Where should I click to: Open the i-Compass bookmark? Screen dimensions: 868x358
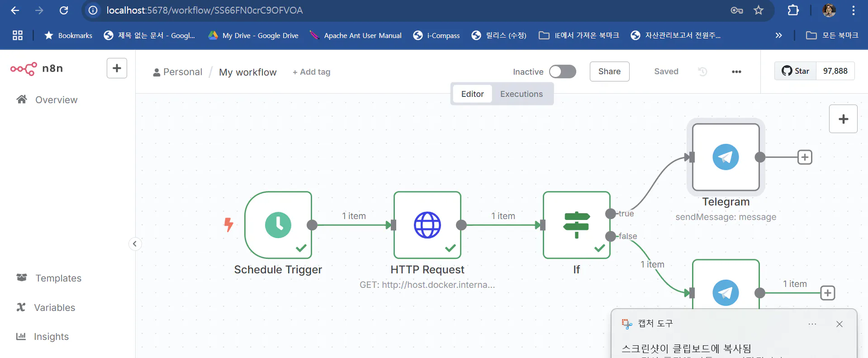436,35
